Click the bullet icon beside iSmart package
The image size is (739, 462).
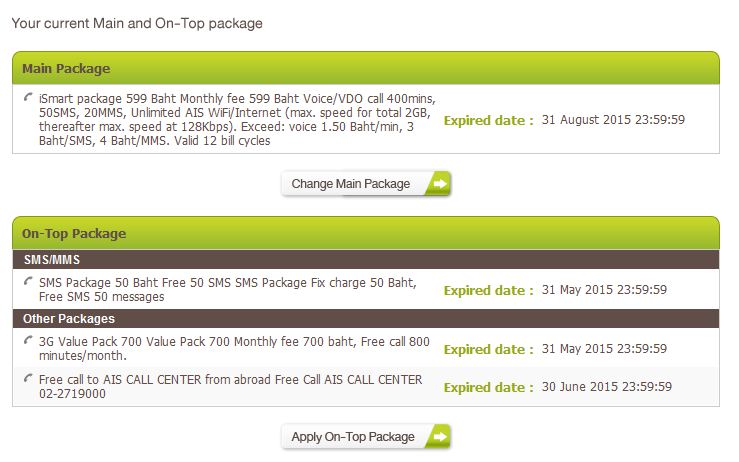click(x=28, y=98)
